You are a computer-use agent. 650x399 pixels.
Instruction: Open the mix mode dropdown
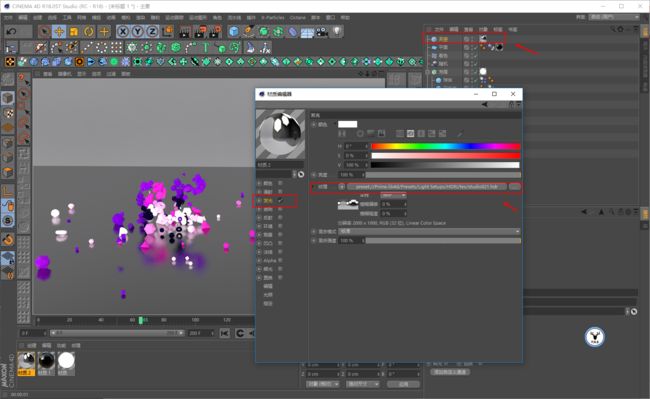(429, 231)
